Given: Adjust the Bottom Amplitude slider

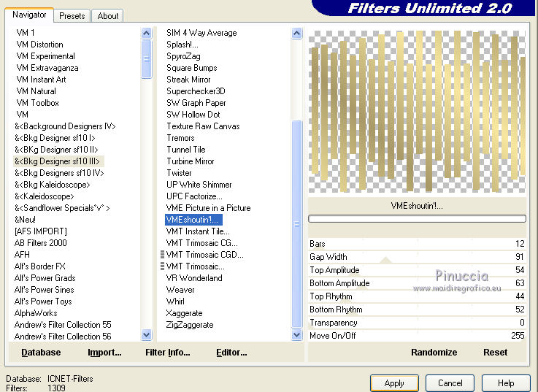Looking at the screenshot, I should (x=417, y=283).
